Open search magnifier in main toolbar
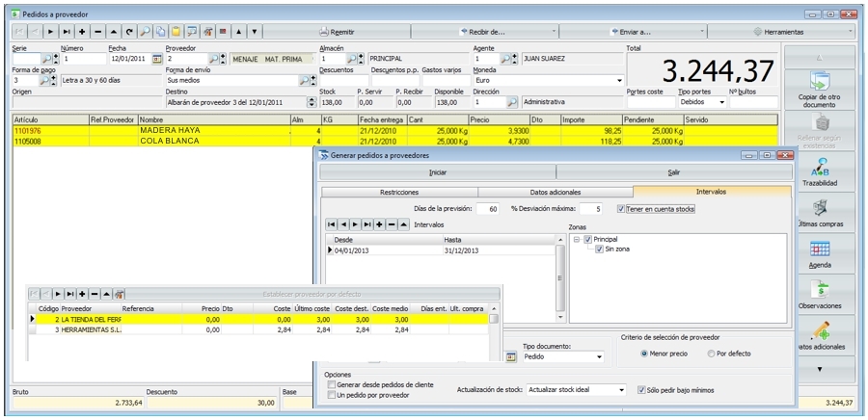Viewport: 868px width, 420px height. (145, 32)
